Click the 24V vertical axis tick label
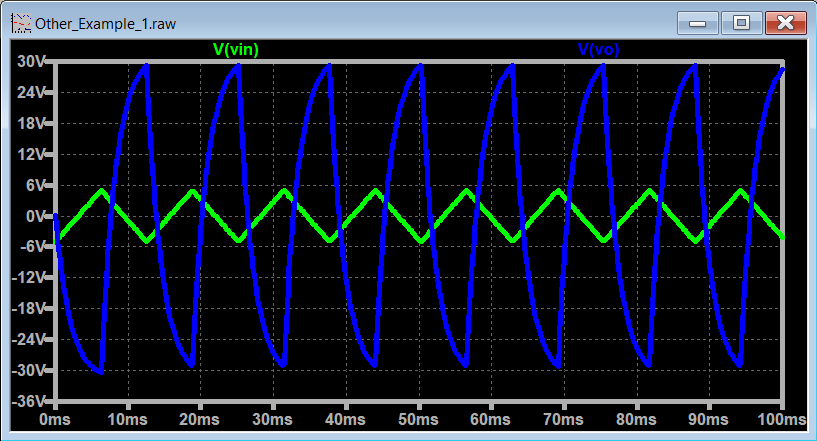 33,93
